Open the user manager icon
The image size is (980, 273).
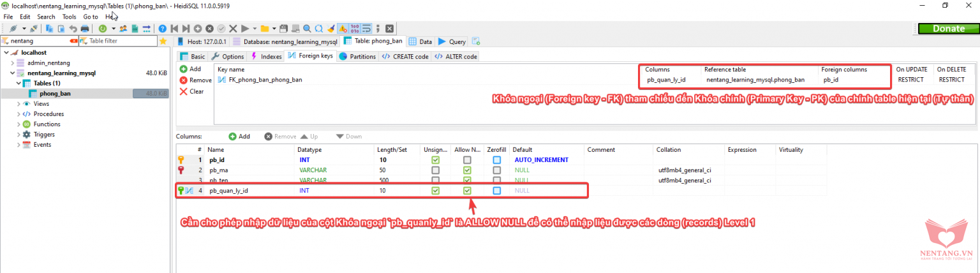point(123,29)
